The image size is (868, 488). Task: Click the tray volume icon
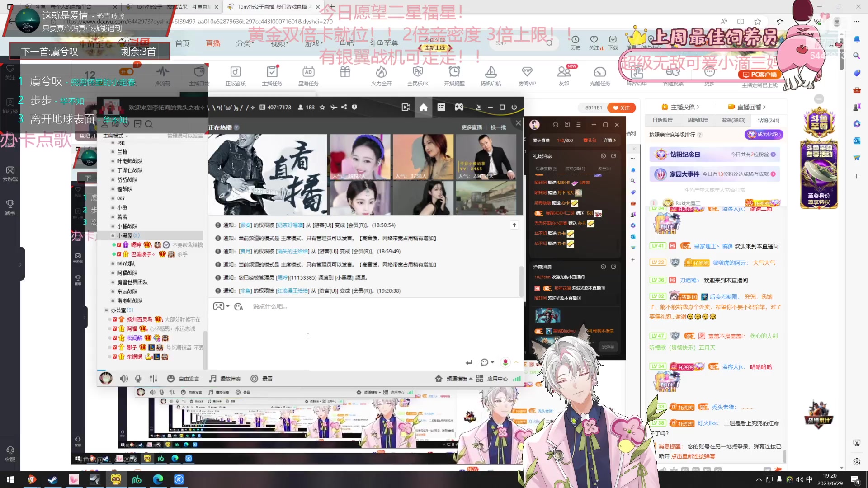pyautogui.click(x=799, y=479)
